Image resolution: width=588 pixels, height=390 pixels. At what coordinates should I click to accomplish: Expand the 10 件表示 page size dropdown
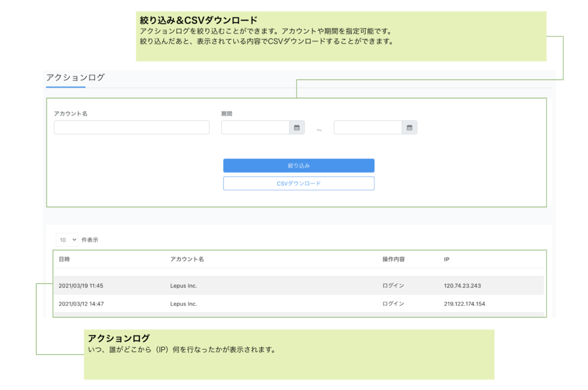coord(67,240)
